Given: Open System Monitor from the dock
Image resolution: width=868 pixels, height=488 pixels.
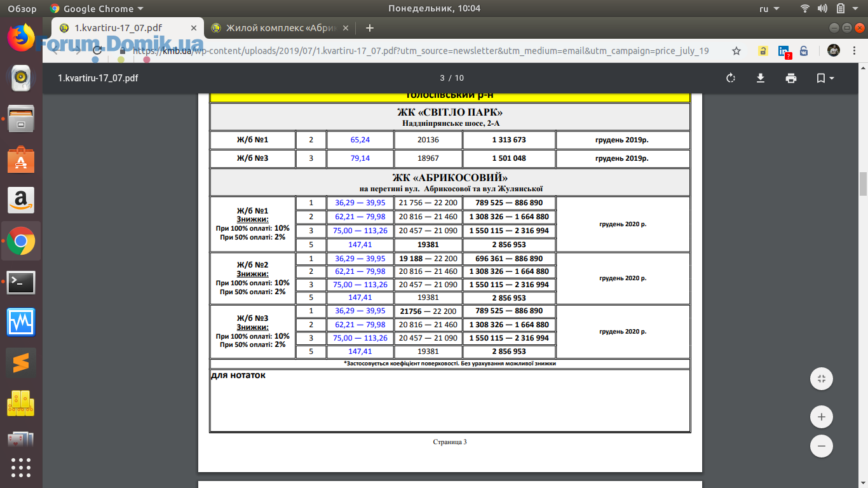Looking at the screenshot, I should pos(21,322).
